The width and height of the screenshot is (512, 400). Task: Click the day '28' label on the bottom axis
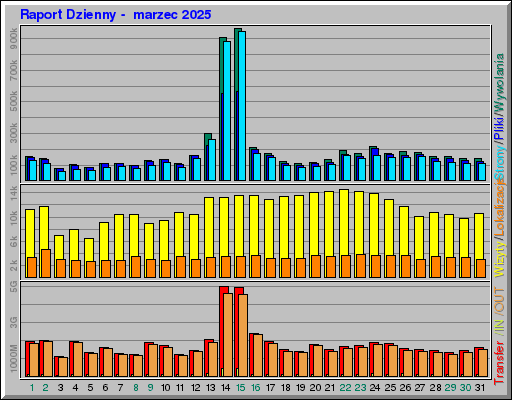point(435,388)
